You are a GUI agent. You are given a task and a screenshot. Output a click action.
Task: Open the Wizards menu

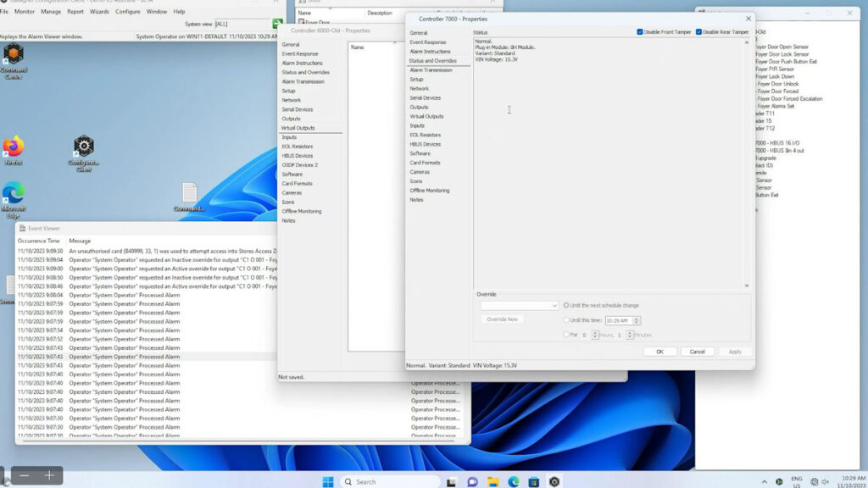click(x=99, y=12)
